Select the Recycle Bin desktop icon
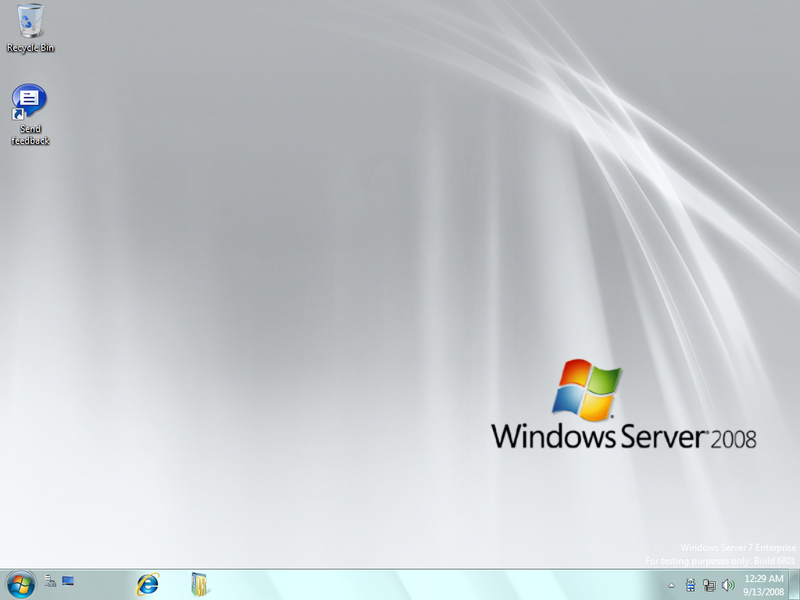 click(30, 28)
